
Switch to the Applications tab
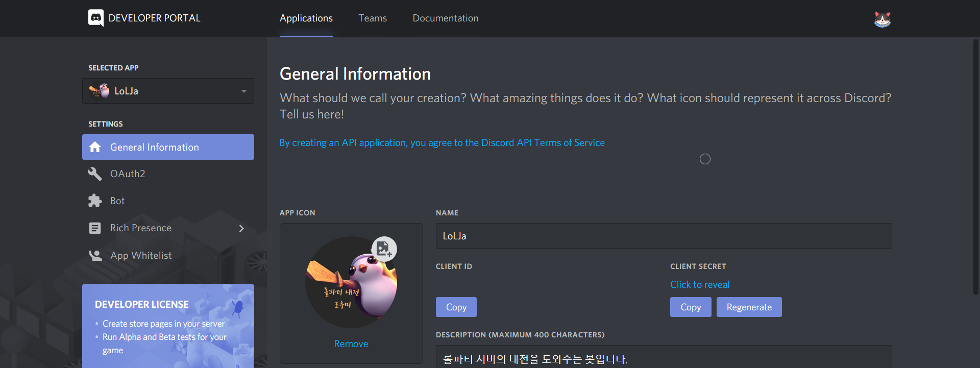306,18
